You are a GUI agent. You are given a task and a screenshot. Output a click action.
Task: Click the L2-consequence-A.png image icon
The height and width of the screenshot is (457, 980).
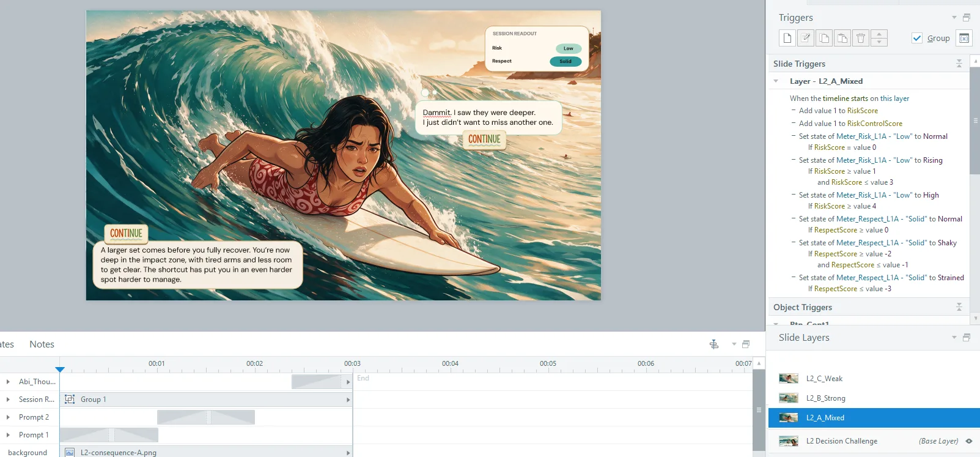(70, 453)
